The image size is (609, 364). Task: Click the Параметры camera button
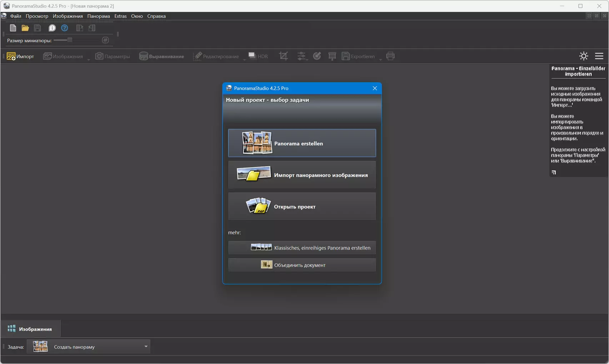(x=113, y=56)
